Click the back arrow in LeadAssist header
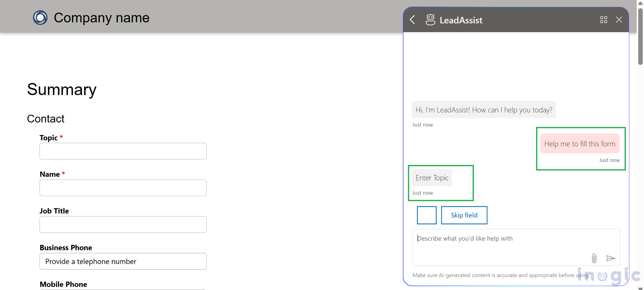 point(413,20)
